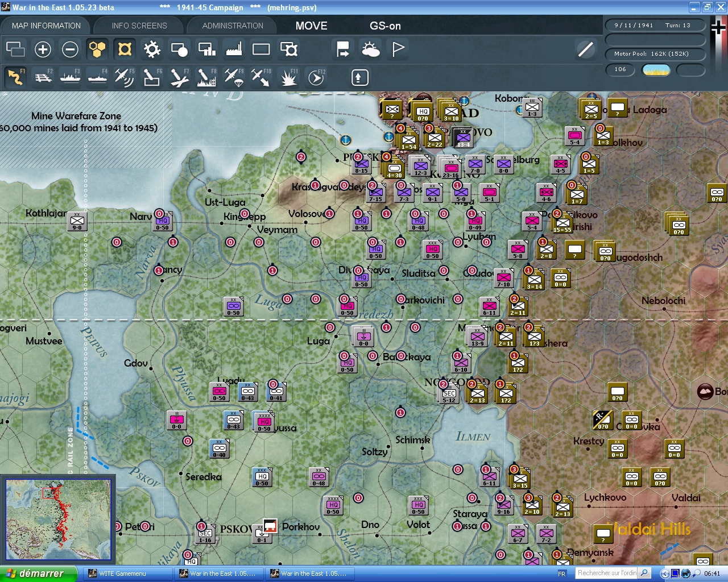Click the red icon at Porkhov
This screenshot has width=728, height=582.
[x=270, y=526]
